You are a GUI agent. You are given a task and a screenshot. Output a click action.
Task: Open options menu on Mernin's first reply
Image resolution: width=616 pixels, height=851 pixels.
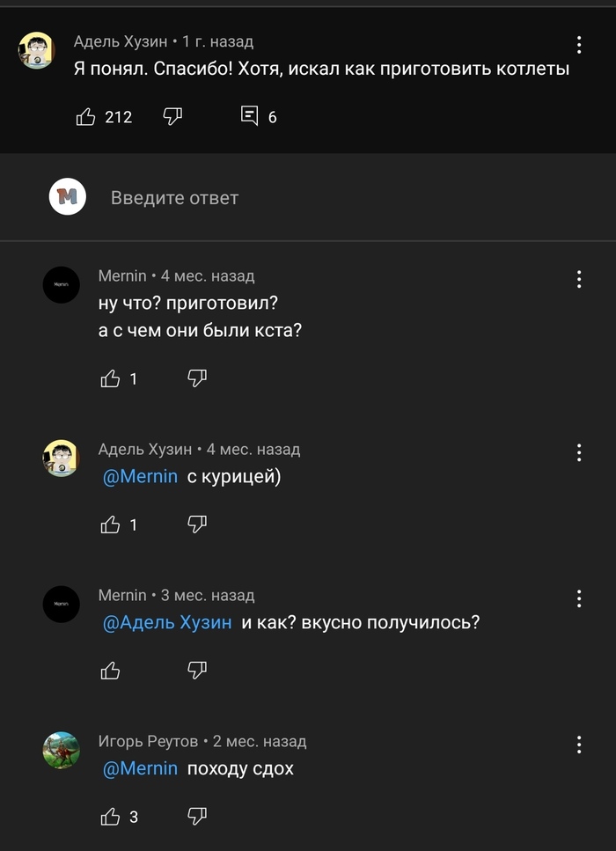(x=578, y=280)
